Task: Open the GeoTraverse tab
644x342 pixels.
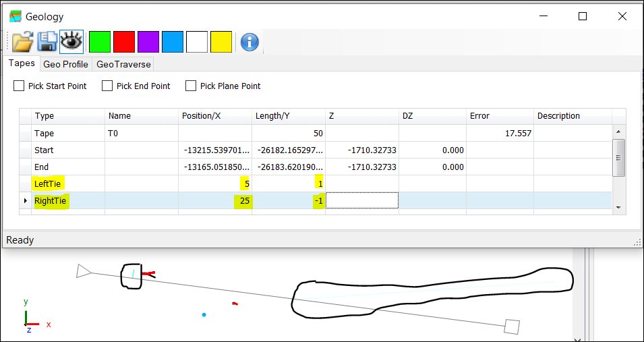Action: click(123, 64)
